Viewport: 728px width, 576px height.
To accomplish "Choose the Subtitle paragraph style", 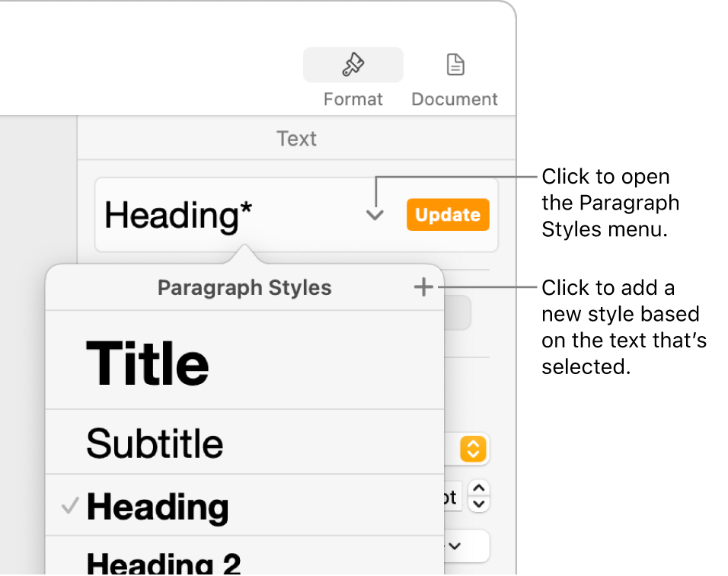I will coord(155,443).
